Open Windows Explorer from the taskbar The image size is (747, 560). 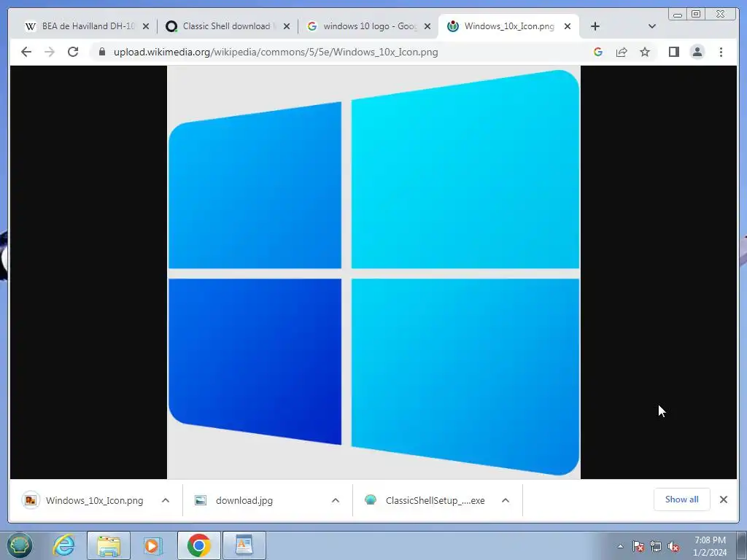pos(109,545)
